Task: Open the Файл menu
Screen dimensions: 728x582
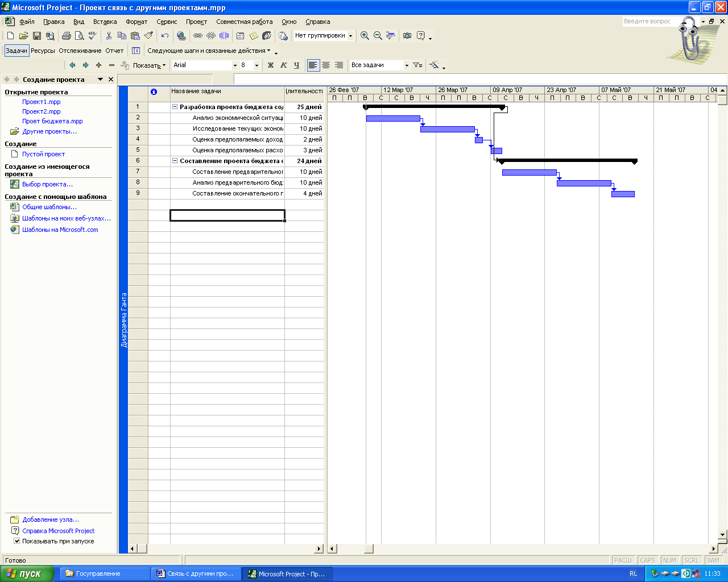Action: click(27, 22)
